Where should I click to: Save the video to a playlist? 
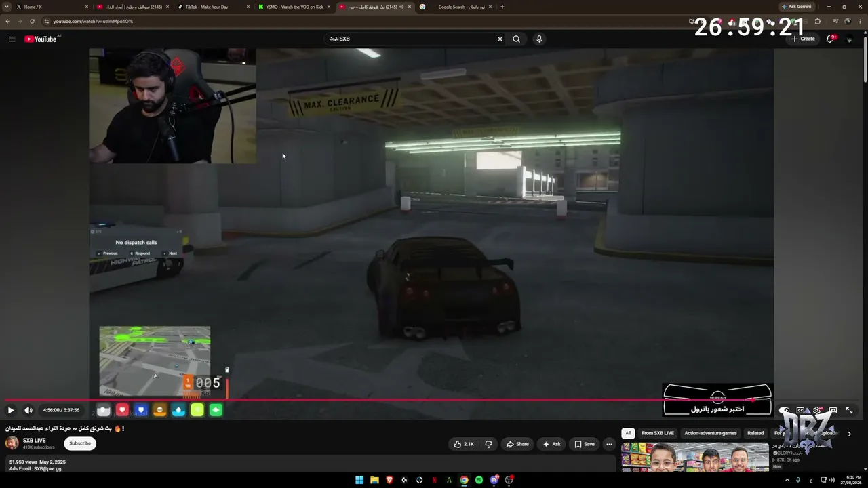[x=585, y=444]
